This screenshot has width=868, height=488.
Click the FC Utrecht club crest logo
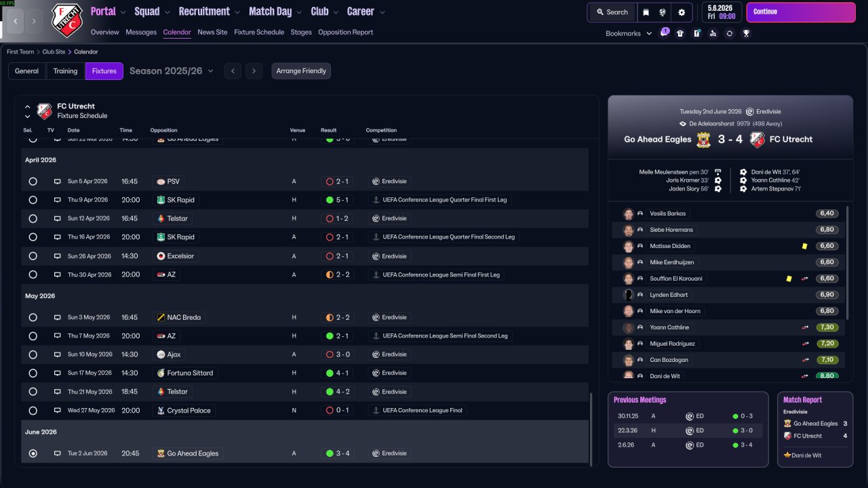pyautogui.click(x=67, y=20)
